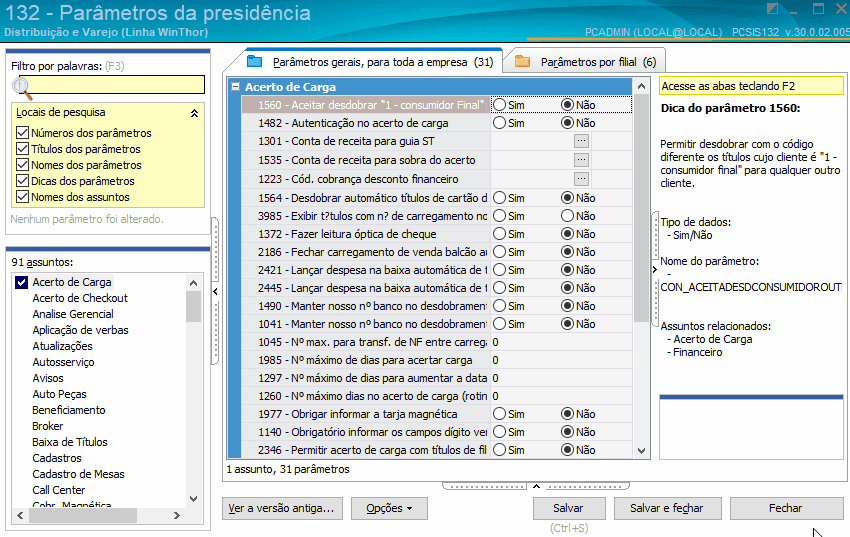Select Broker subject
The image size is (850, 537).
[x=47, y=426]
